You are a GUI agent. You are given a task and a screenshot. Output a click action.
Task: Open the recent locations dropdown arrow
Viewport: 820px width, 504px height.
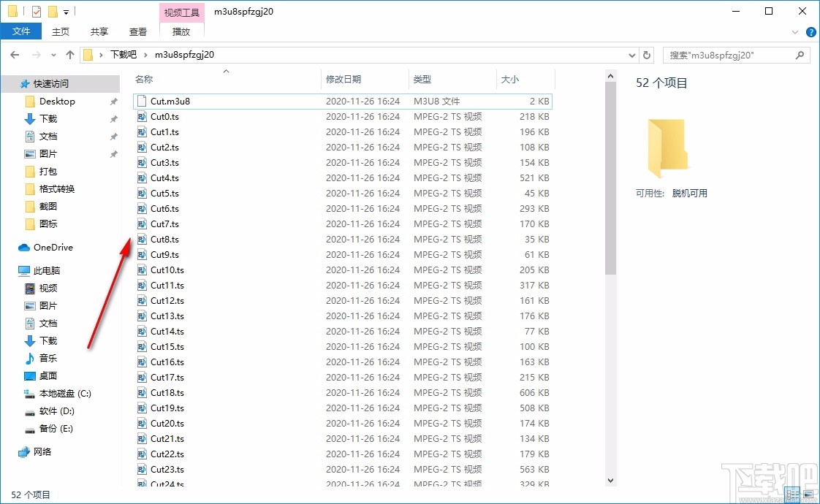53,55
